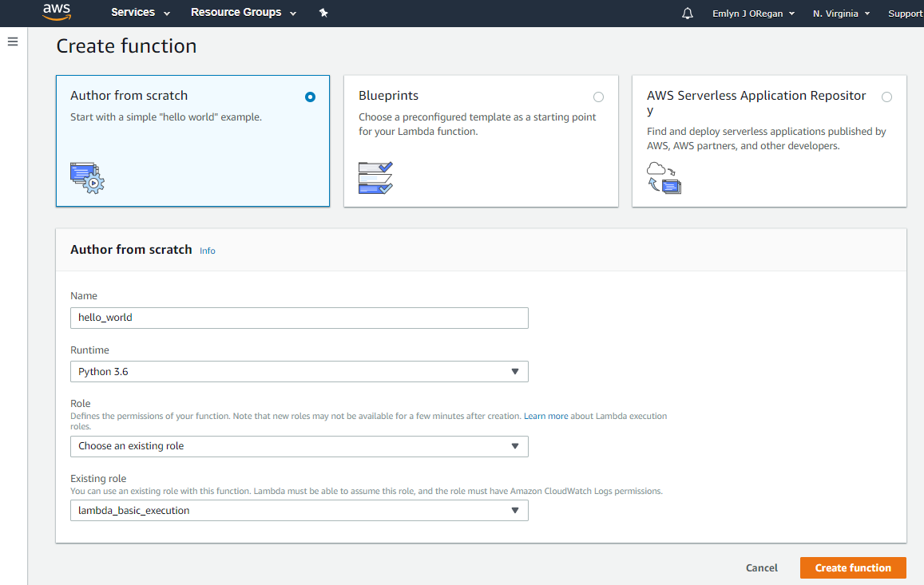The image size is (924, 585).
Task: Select the AWS Serverless Application Repository radio
Action: [x=886, y=97]
